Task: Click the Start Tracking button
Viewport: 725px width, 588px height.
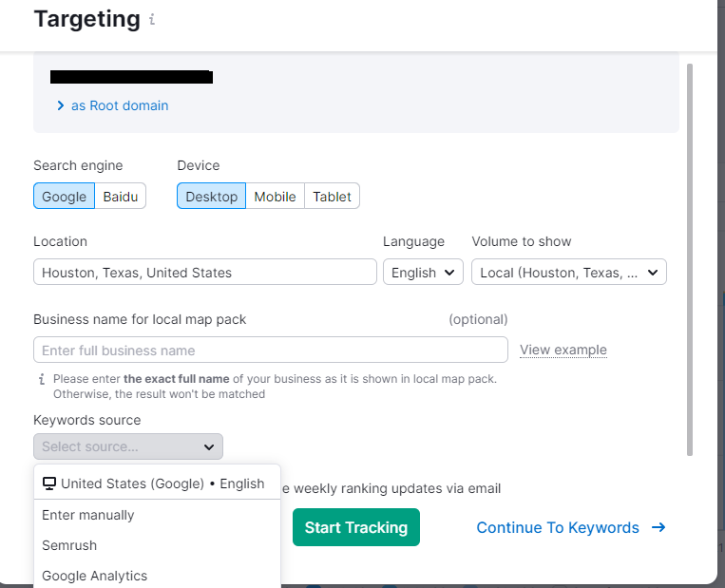Action: tap(355, 527)
